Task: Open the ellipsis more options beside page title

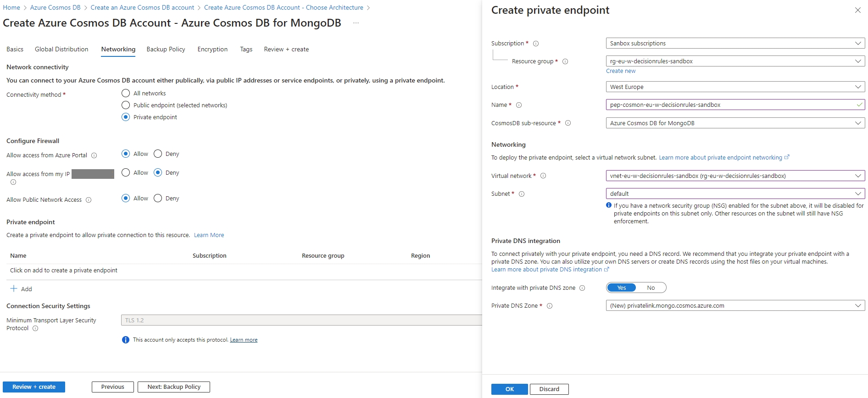Action: (x=356, y=23)
